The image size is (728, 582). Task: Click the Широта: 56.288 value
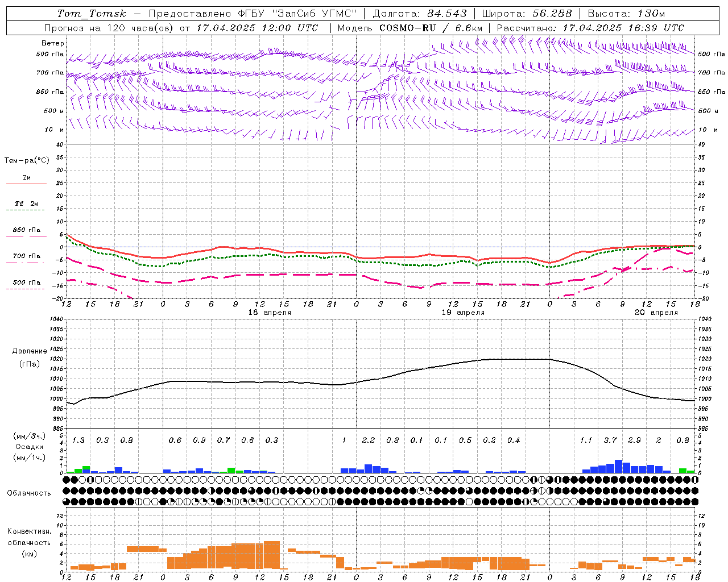[x=527, y=14]
